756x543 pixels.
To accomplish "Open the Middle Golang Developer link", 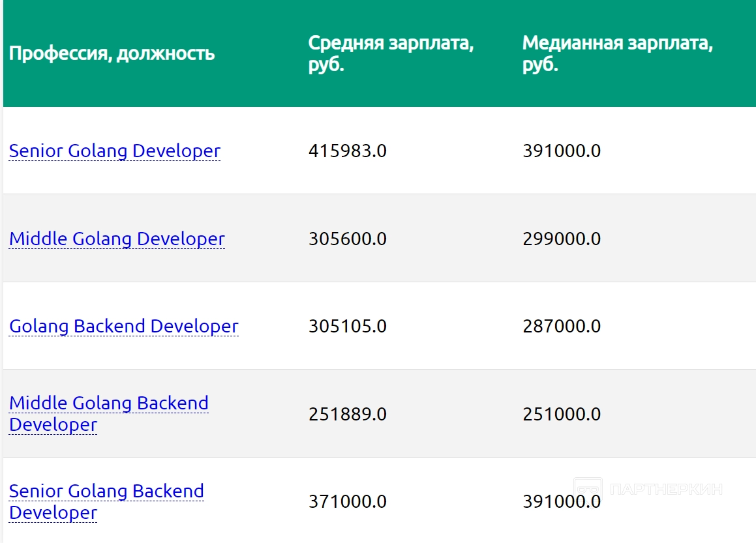I will (117, 239).
